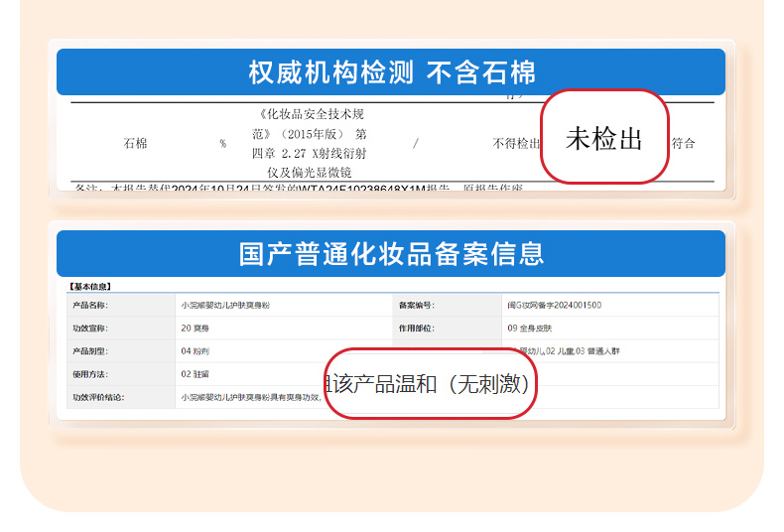Select filing number ending in 2024001500

(554, 306)
